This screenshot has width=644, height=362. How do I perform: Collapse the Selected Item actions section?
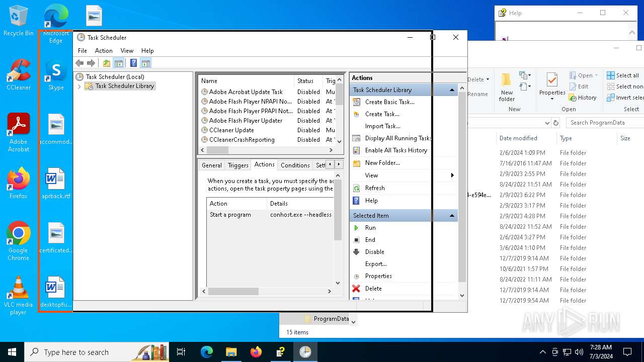click(452, 216)
